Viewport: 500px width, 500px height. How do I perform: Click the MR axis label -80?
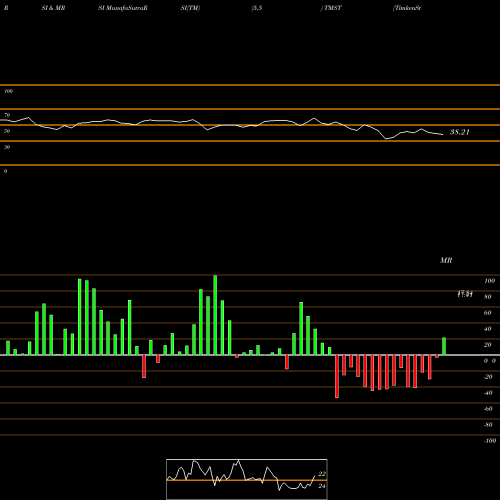pyautogui.click(x=488, y=425)
